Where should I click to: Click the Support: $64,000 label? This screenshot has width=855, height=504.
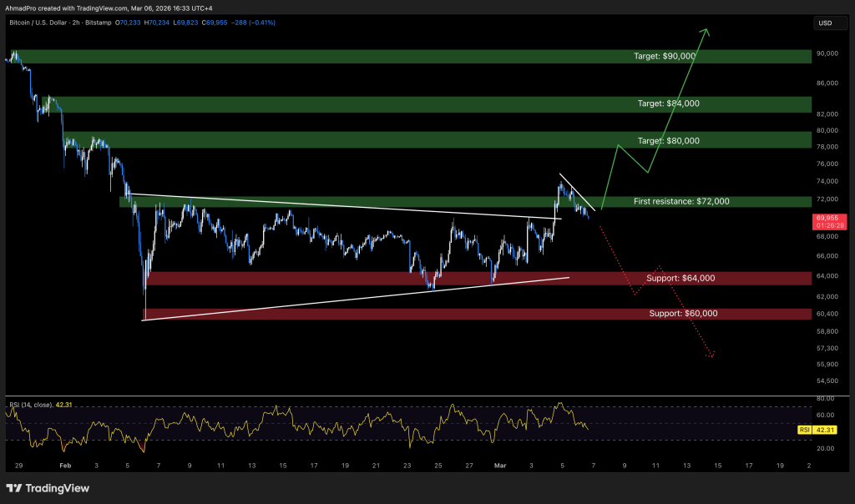[x=680, y=278]
